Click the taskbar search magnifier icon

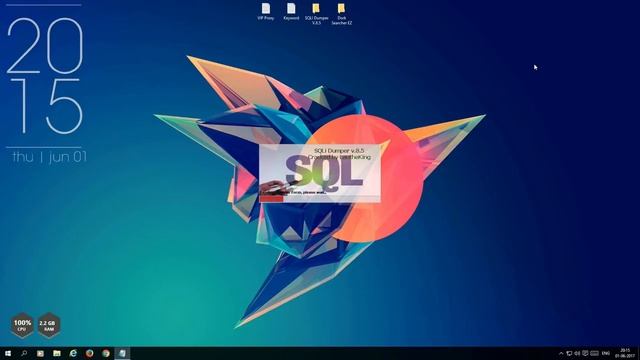24,353
